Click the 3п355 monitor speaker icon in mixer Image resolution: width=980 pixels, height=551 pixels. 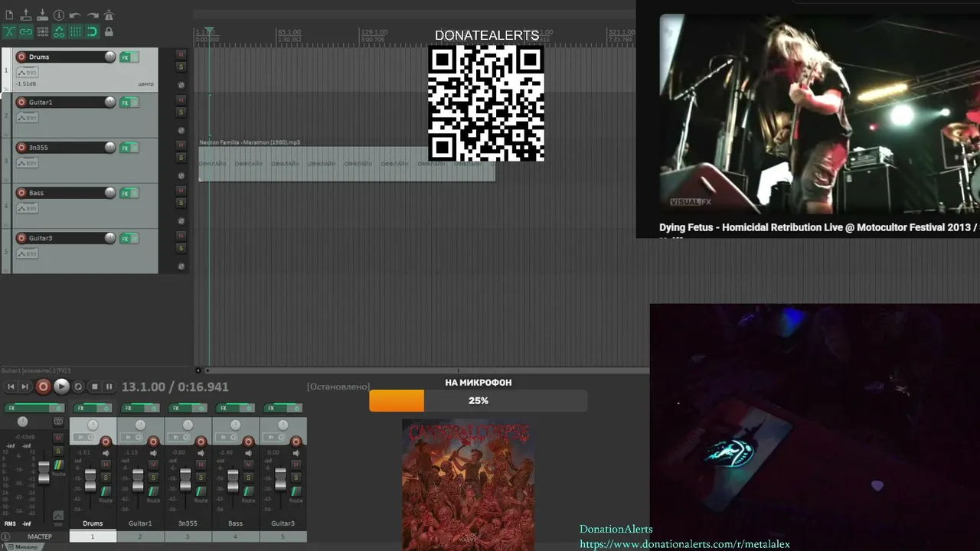[201, 453]
